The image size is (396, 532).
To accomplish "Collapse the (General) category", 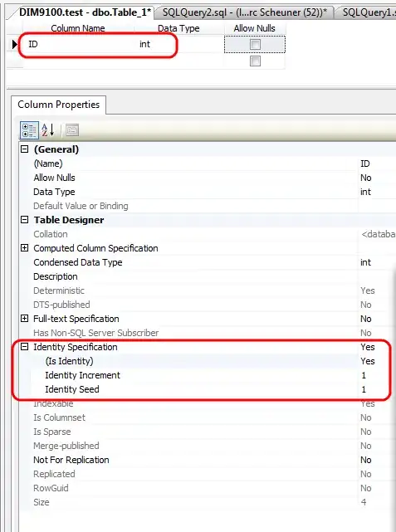I will click(24, 149).
